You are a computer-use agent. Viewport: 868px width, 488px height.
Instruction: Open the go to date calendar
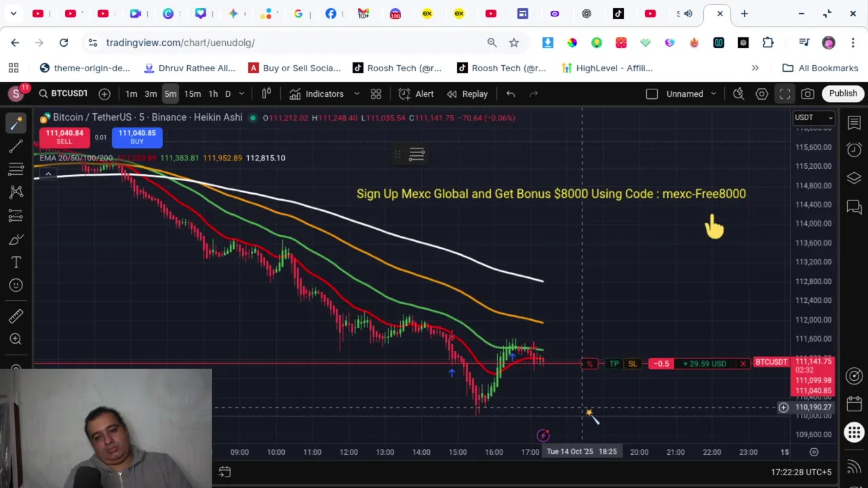point(224,472)
